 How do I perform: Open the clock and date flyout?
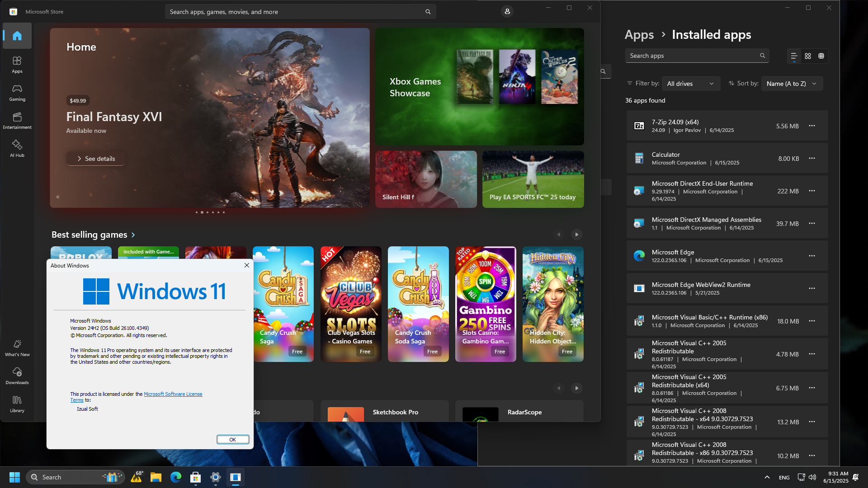pos(836,477)
